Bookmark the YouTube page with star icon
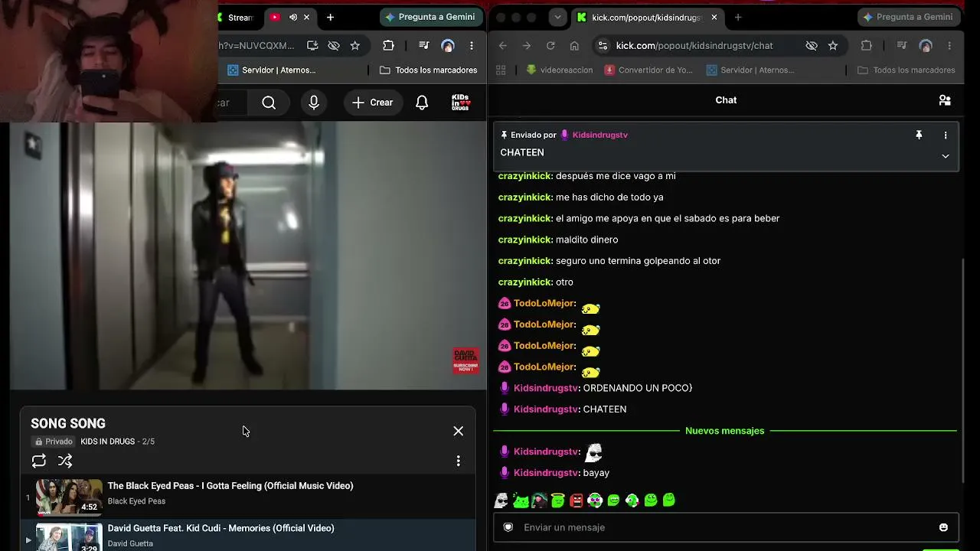The width and height of the screenshot is (980, 551). (355, 46)
